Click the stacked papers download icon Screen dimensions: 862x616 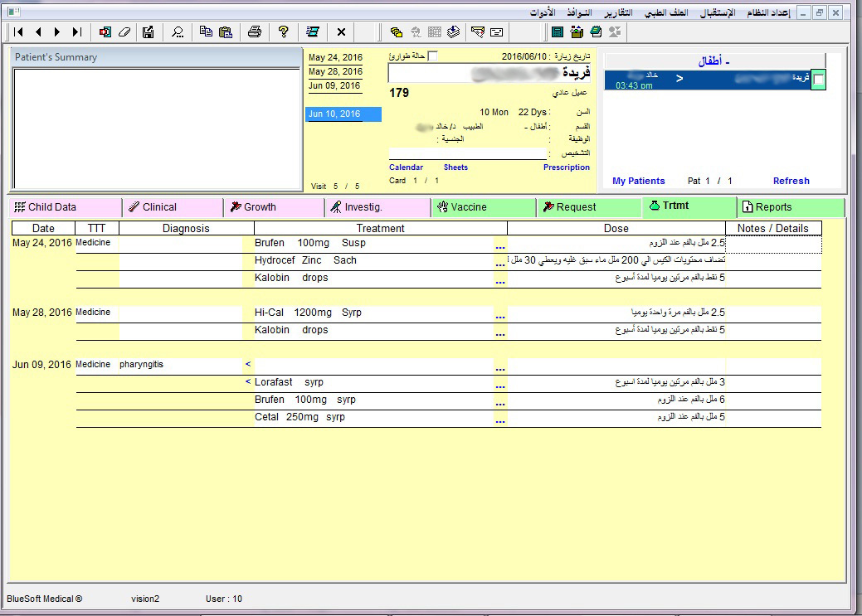click(454, 32)
